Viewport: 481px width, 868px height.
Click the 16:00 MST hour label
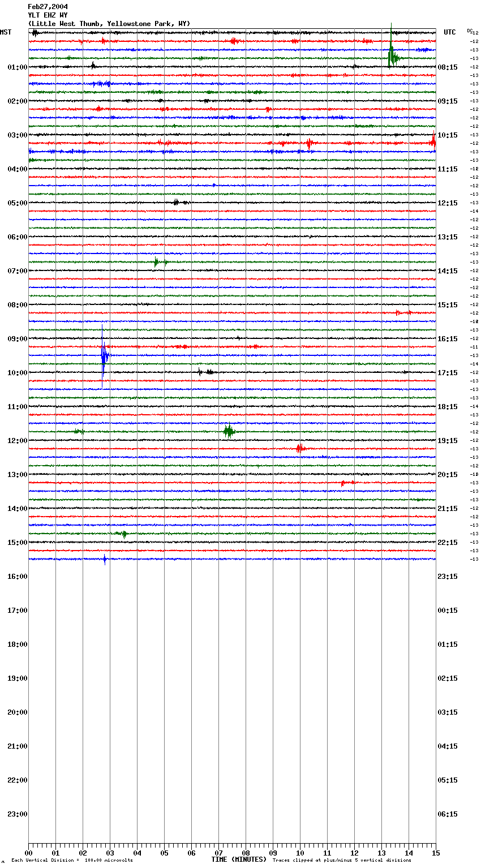[x=18, y=577]
